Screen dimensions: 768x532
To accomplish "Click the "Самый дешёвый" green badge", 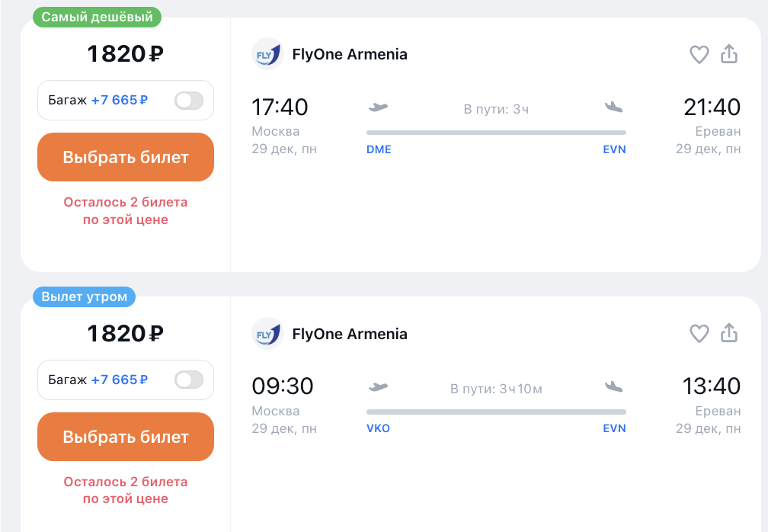I will pos(97,17).
